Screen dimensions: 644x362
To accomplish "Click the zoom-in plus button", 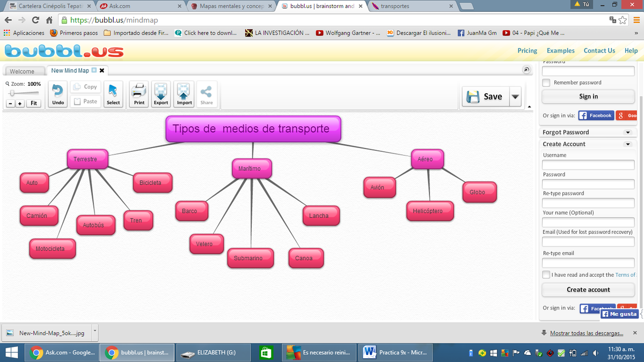I will (x=20, y=104).
